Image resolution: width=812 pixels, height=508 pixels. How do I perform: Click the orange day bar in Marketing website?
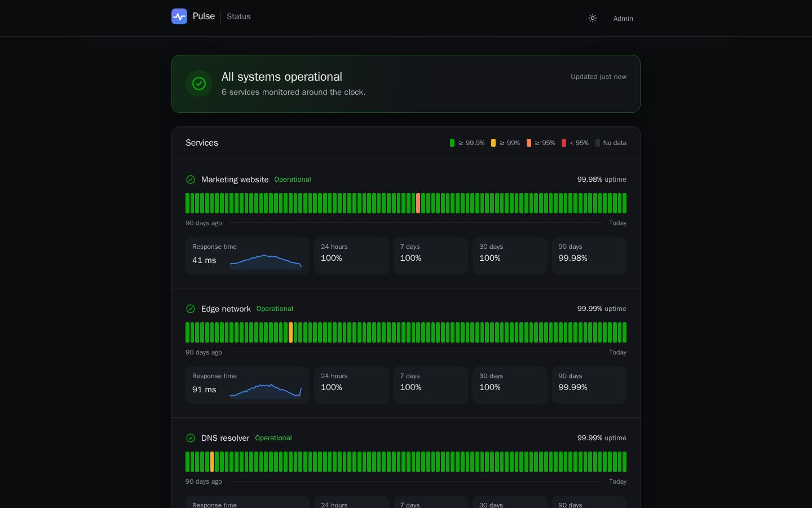tap(418, 203)
